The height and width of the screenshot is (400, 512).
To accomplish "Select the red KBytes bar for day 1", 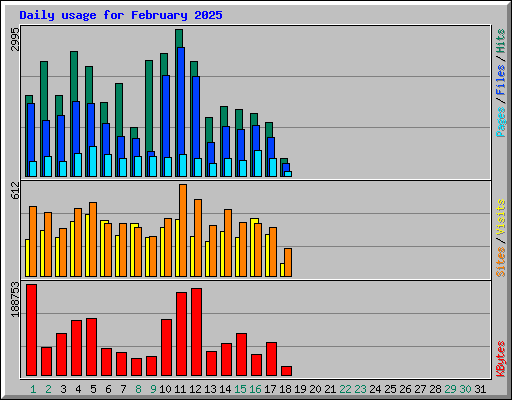I will [x=31, y=330].
